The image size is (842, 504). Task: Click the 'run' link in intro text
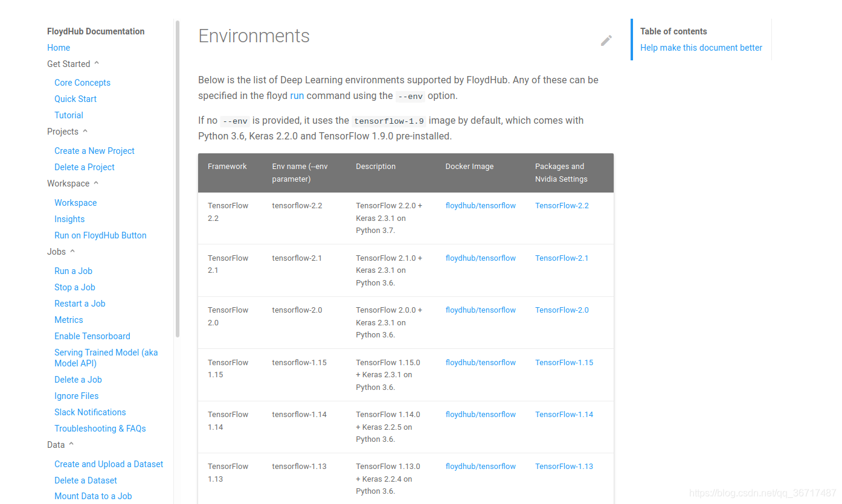pos(297,95)
